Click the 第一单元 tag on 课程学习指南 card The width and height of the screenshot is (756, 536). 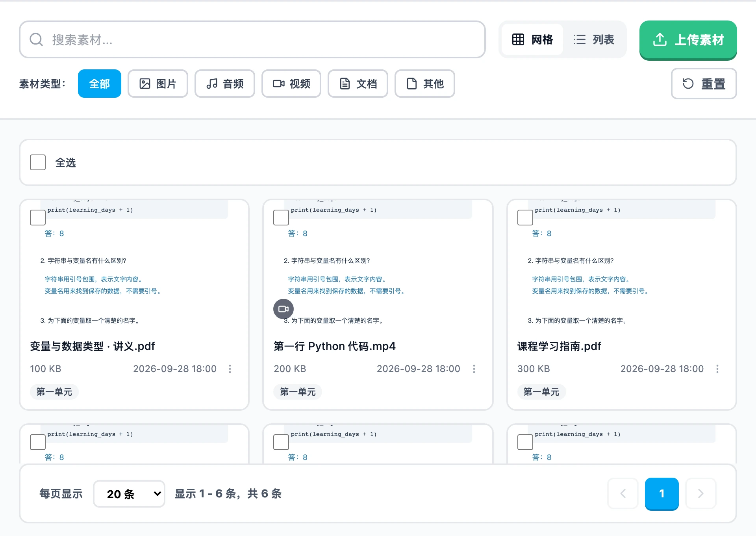coord(541,392)
